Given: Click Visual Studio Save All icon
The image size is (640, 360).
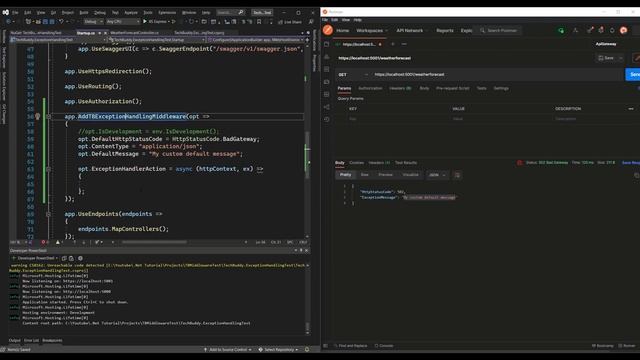Looking at the screenshot, I should pos(51,21).
